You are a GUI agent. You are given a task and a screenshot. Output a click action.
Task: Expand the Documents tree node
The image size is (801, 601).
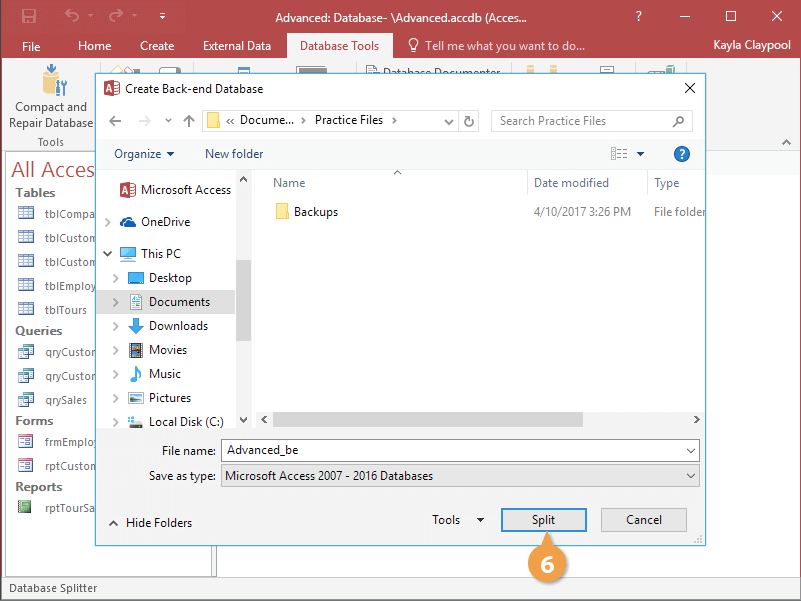tap(115, 302)
